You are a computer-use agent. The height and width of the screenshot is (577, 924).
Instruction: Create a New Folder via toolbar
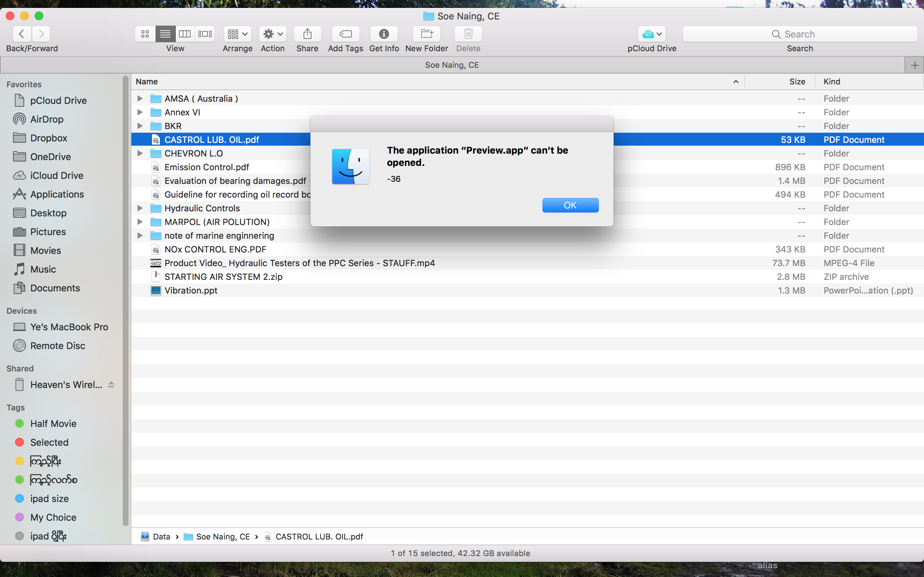click(427, 34)
